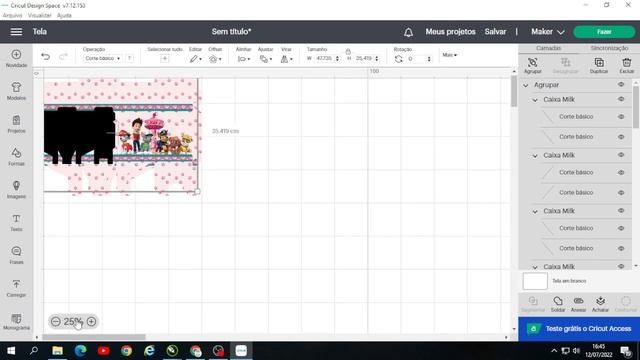Click Salvar to save project
Viewport: 640px width, 360px height.
click(x=495, y=32)
